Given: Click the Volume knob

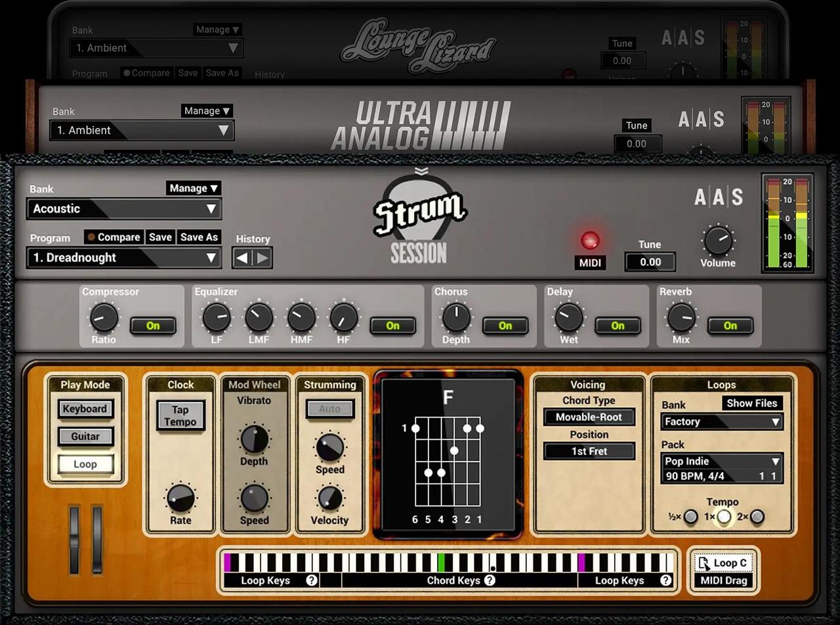Looking at the screenshot, I should point(718,240).
